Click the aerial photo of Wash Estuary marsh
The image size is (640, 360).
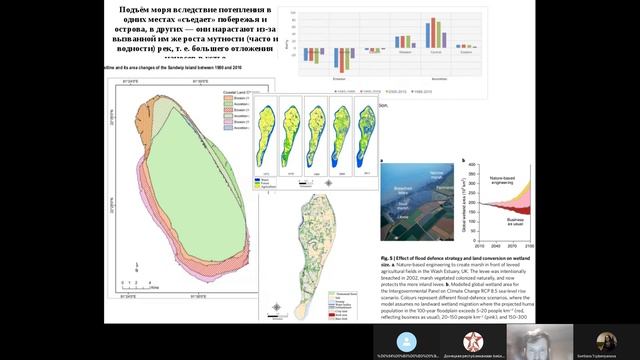[x=417, y=202]
